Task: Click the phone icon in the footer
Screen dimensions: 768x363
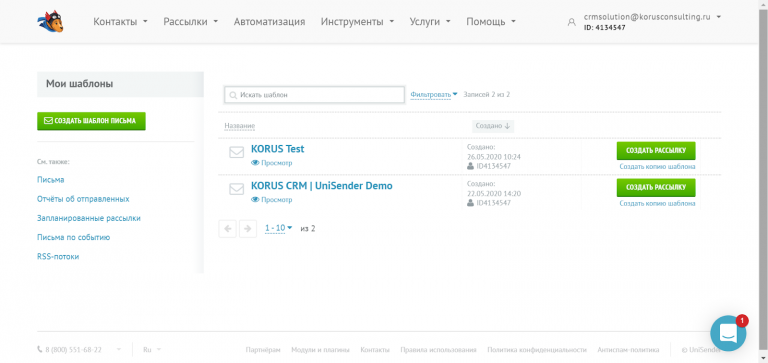Action: click(x=40, y=350)
